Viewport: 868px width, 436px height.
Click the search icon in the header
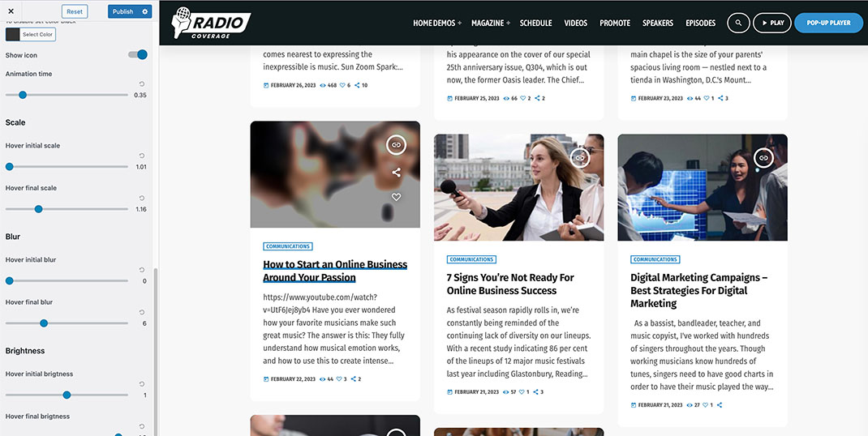738,24
